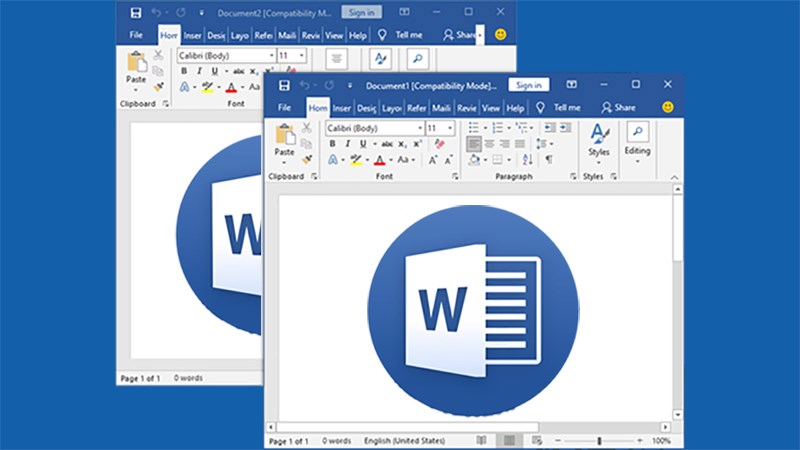Toggle Underline in Document1

363,144
